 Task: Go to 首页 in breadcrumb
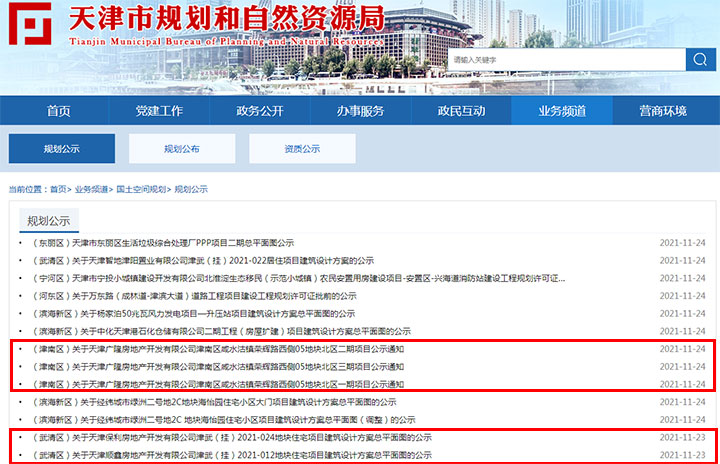click(x=58, y=189)
